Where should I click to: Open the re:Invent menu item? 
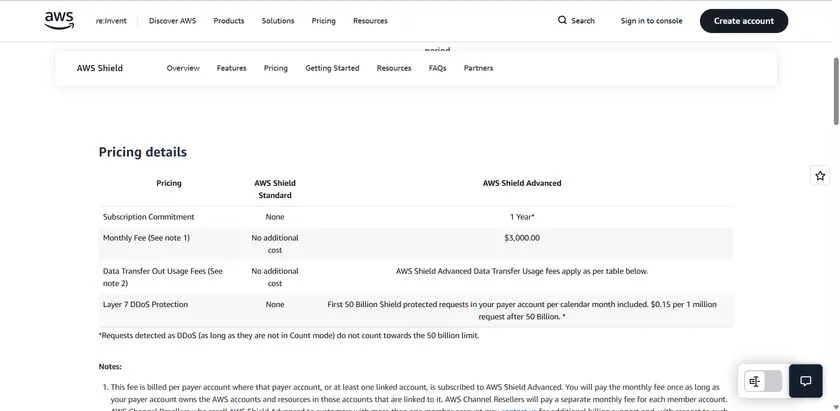[111, 21]
